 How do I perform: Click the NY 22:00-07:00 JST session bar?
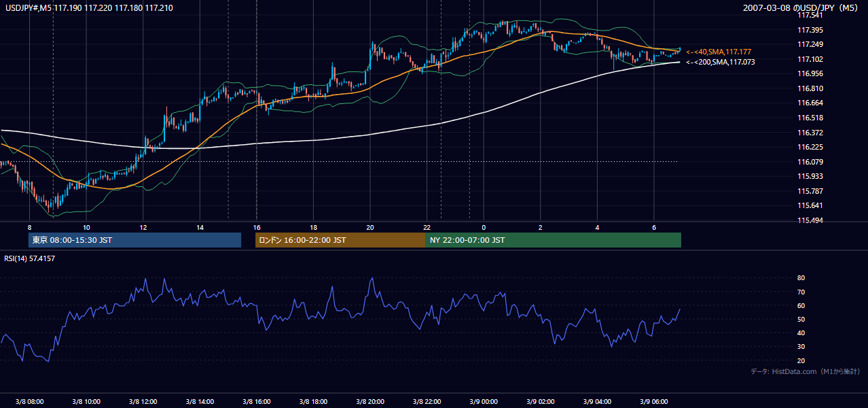(x=553, y=240)
